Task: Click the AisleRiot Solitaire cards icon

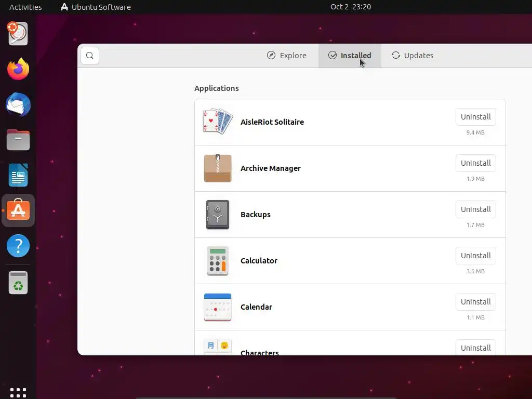Action: tap(218, 122)
